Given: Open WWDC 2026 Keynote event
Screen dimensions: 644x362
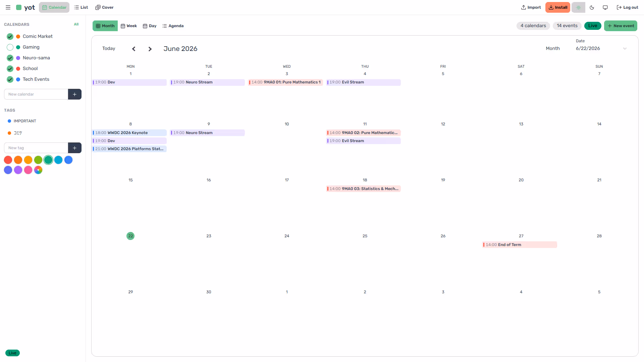Looking at the screenshot, I should click(129, 133).
